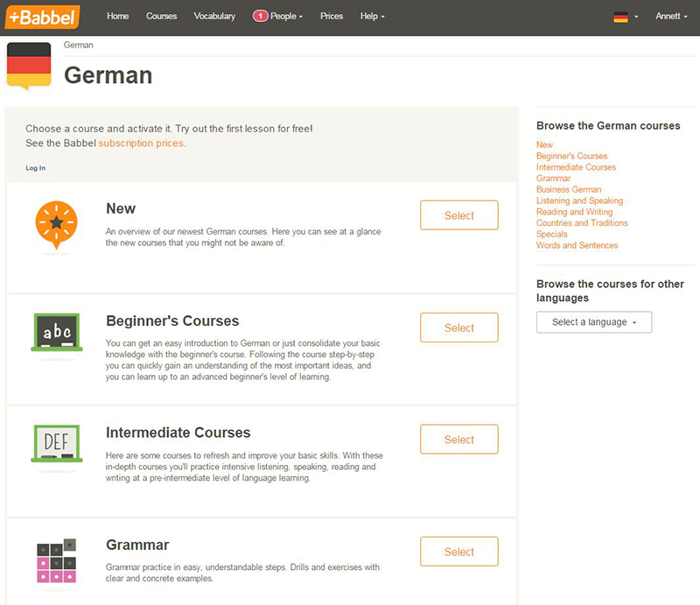Open Business German in sidebar
Viewport: 700px width, 605px height.
point(569,189)
